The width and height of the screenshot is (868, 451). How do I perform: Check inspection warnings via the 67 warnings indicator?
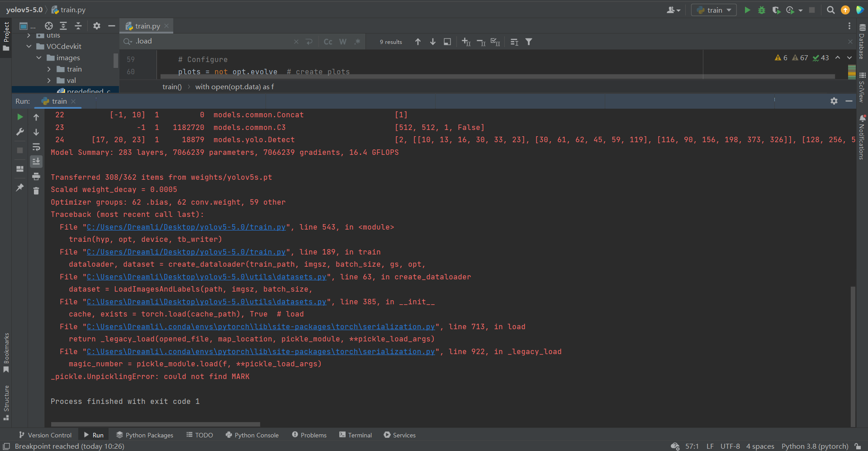[801, 58]
